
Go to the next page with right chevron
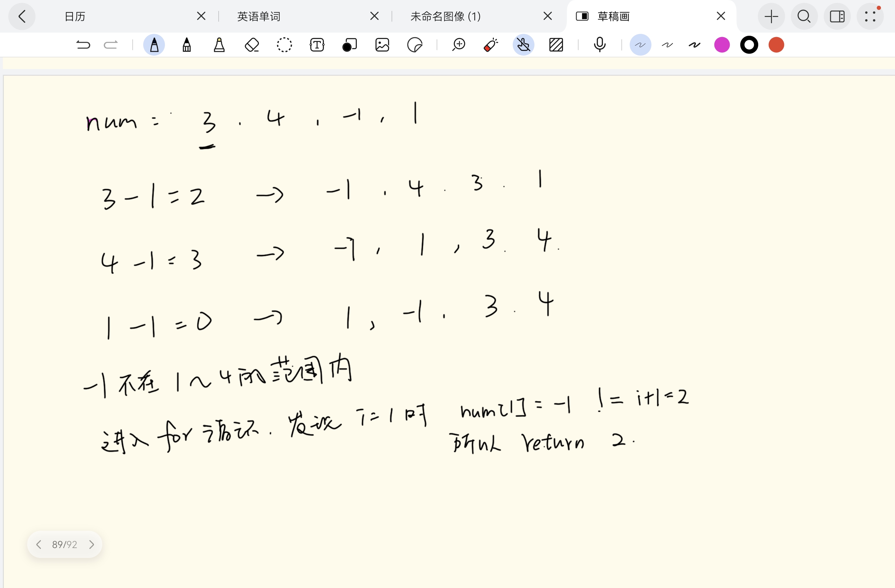point(92,544)
